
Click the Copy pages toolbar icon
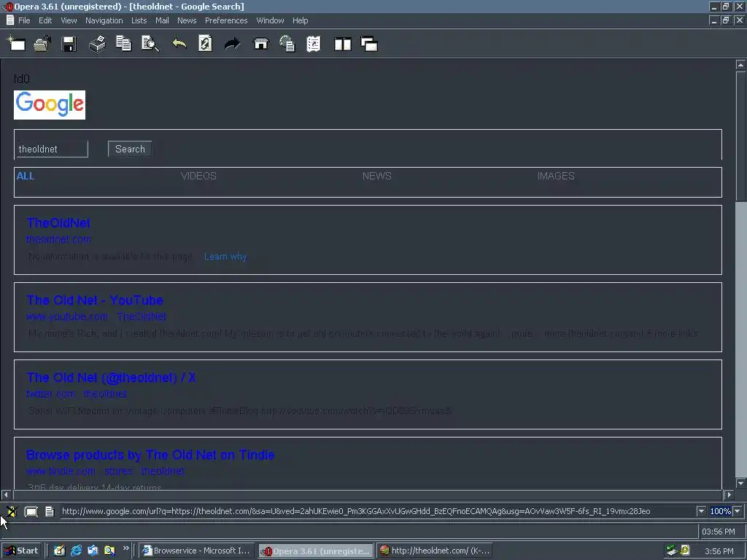[124, 44]
